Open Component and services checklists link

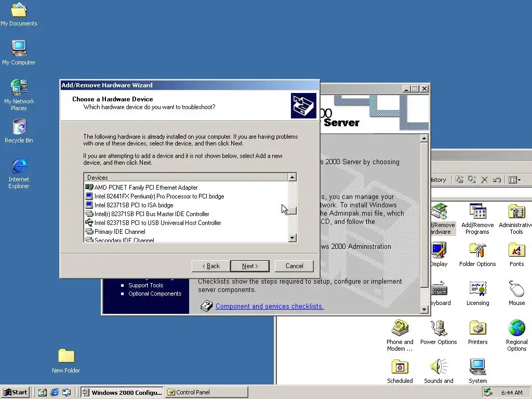pyautogui.click(x=270, y=306)
